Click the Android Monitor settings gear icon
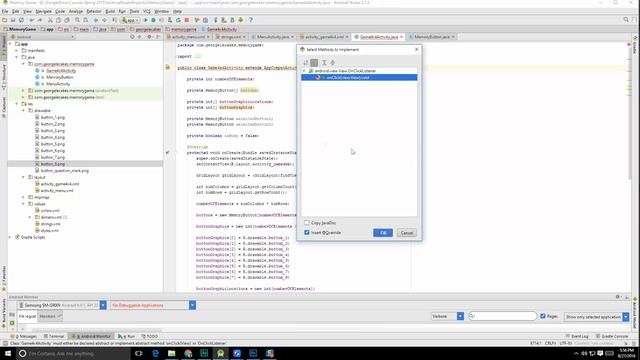The image size is (640, 360). (618, 297)
